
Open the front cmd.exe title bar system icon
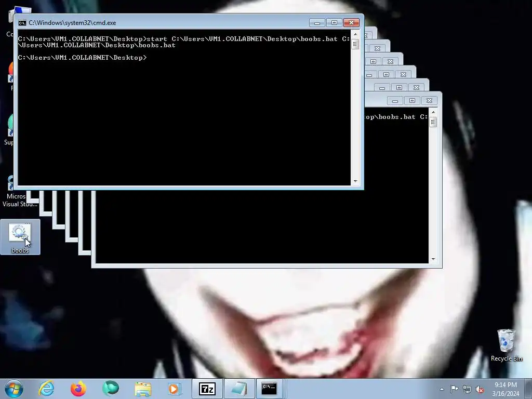pos(22,23)
